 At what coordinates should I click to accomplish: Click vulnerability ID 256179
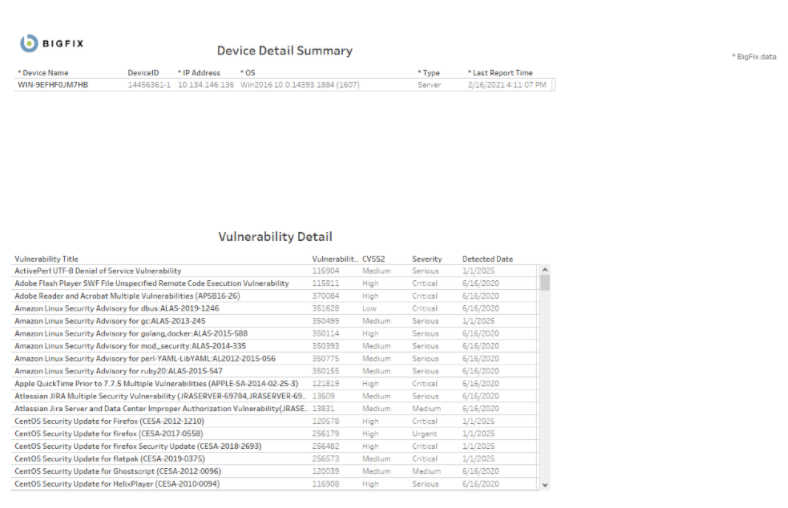[326, 434]
